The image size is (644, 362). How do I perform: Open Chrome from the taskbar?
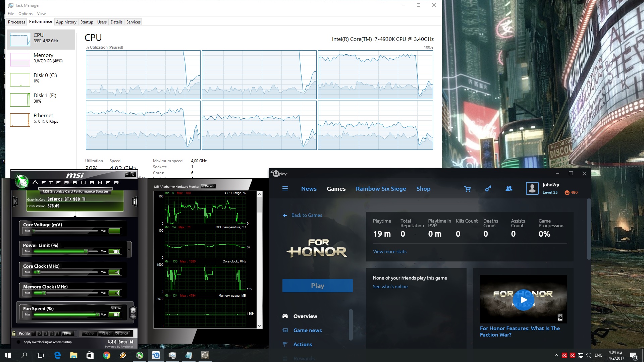[107, 355]
